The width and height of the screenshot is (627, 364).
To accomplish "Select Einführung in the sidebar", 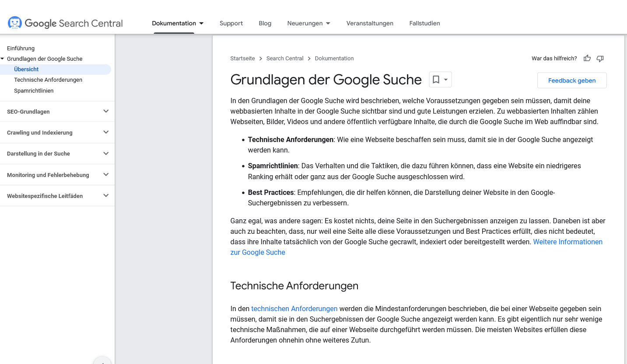I will point(21,48).
